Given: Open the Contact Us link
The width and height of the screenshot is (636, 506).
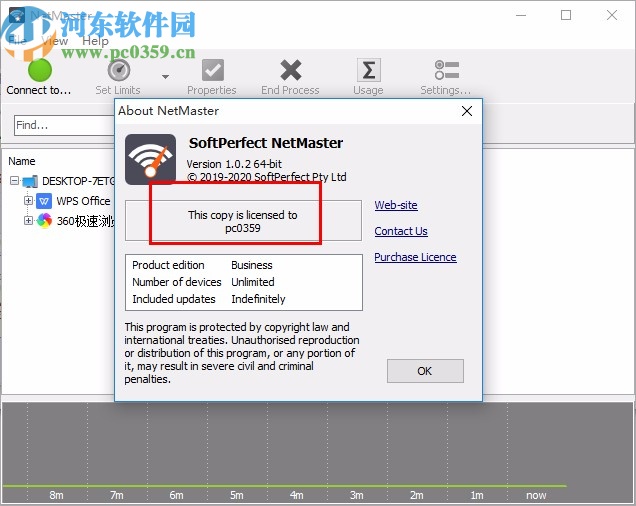Looking at the screenshot, I should click(x=401, y=231).
